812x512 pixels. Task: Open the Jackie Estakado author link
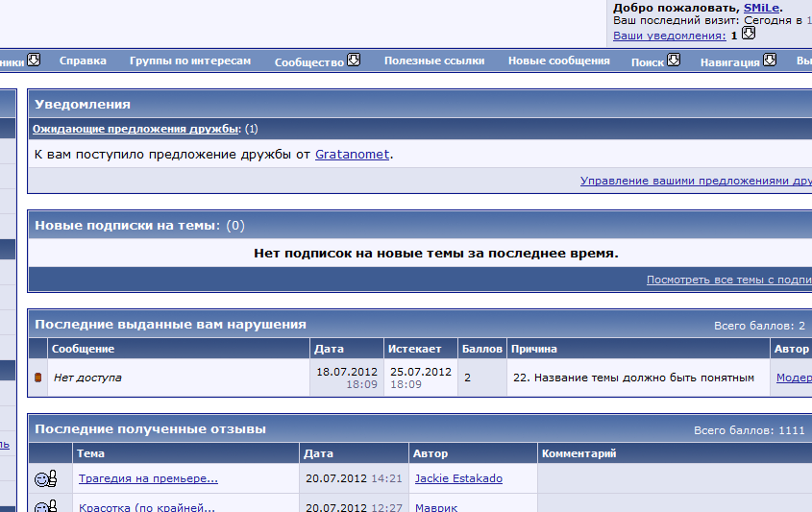(458, 478)
